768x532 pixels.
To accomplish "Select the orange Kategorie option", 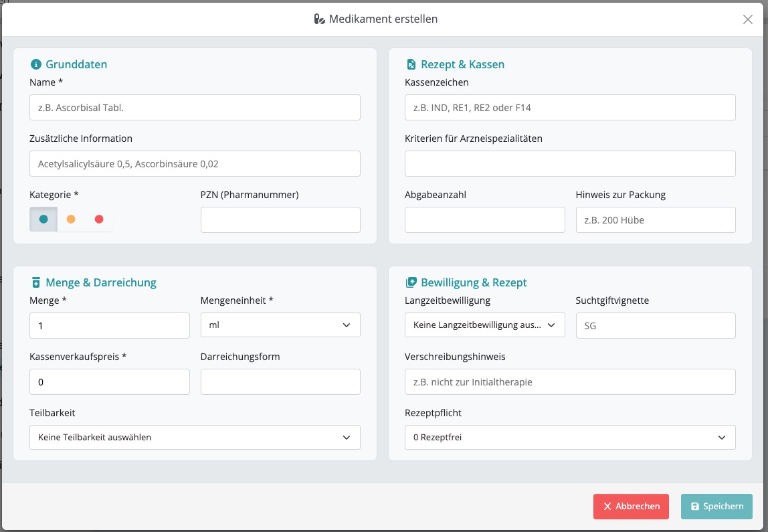I will click(71, 219).
